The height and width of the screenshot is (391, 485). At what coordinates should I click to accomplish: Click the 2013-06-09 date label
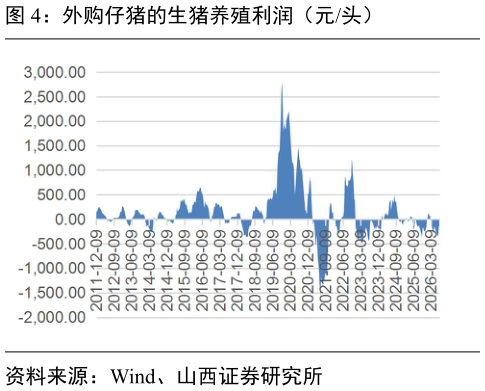[x=132, y=270]
